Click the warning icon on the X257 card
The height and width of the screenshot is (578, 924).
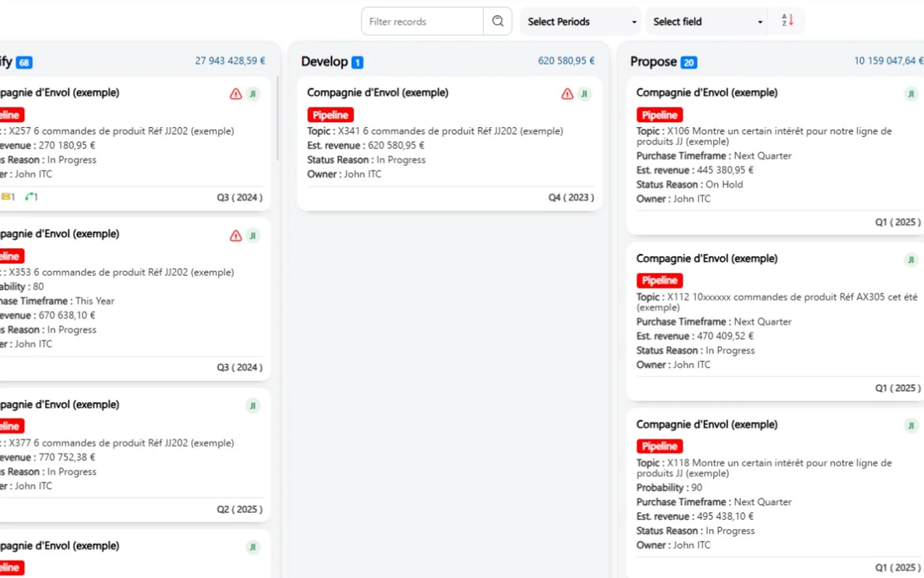(236, 94)
